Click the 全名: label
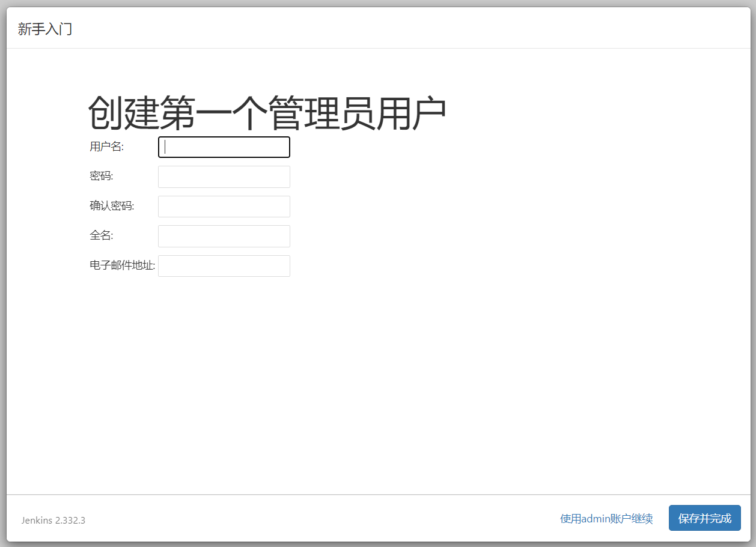The width and height of the screenshot is (756, 547). (x=101, y=236)
